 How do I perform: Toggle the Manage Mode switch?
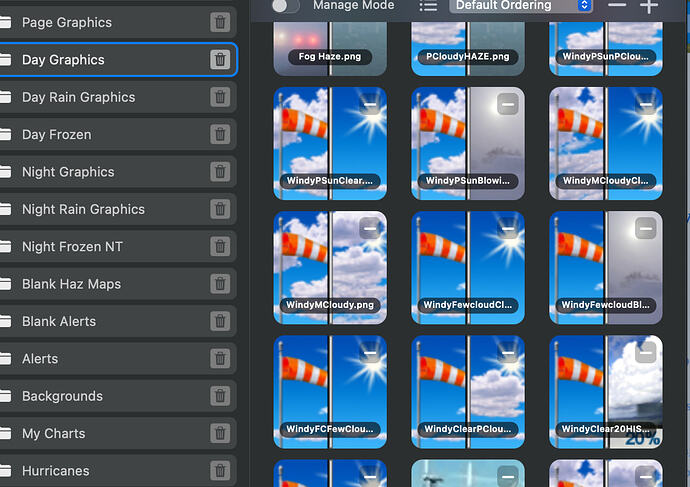286,6
